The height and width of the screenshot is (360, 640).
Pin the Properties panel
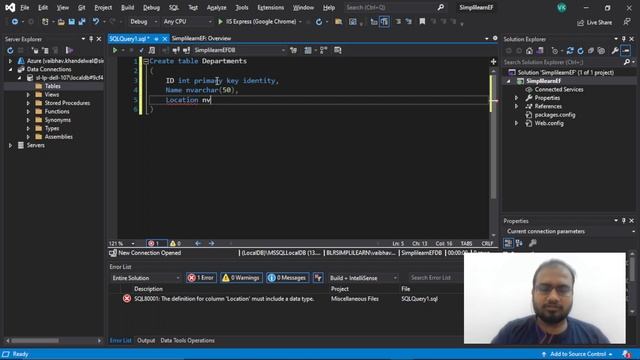tap(624, 221)
